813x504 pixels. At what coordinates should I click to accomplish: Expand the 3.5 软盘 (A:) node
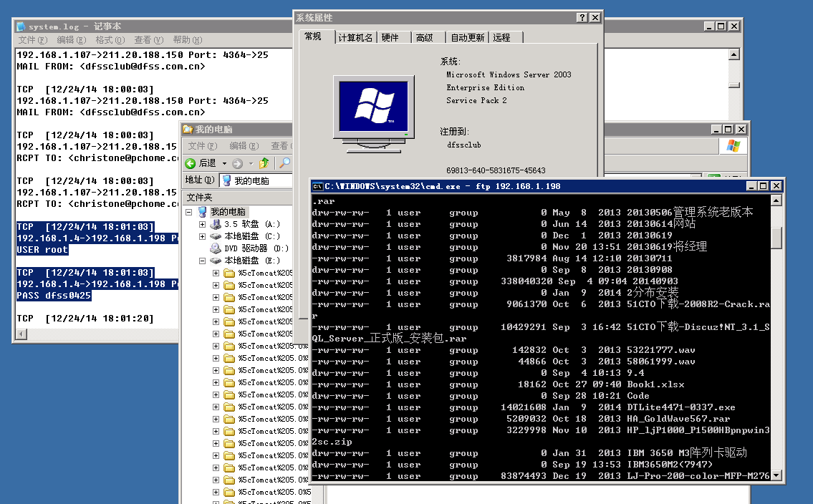[x=203, y=224]
